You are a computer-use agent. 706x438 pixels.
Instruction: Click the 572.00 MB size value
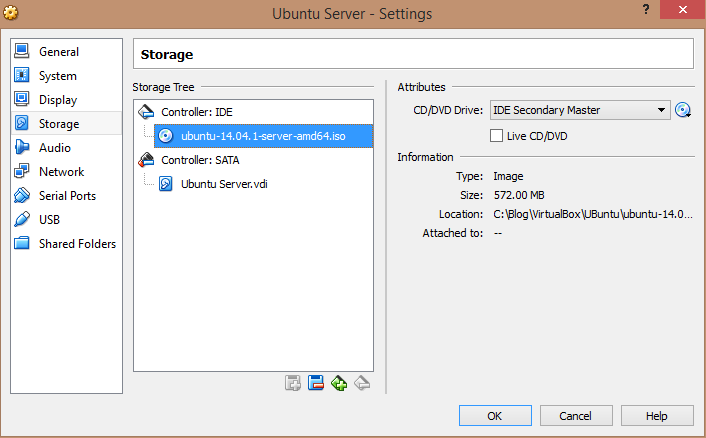point(519,195)
